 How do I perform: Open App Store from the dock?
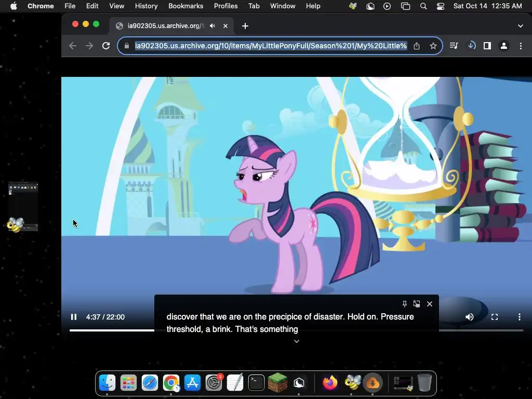point(192,383)
